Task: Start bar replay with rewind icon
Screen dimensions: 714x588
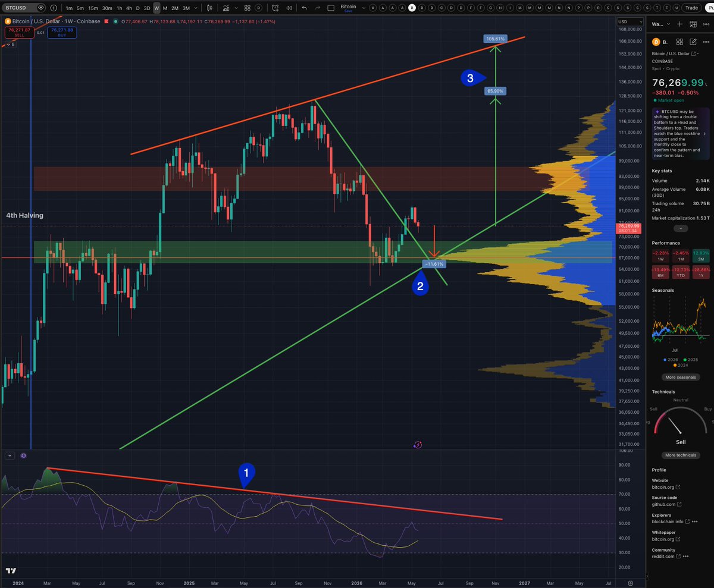Action: click(x=289, y=8)
